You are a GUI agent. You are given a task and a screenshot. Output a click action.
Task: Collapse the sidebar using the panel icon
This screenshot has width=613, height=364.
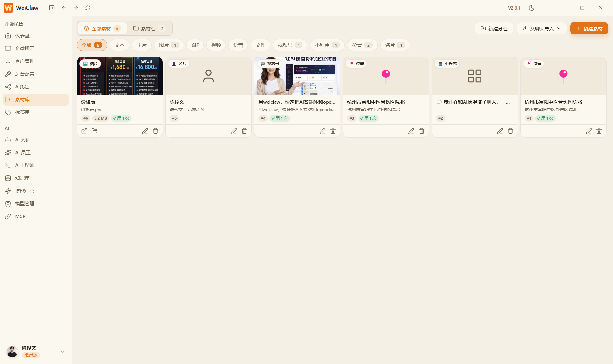coord(52,8)
